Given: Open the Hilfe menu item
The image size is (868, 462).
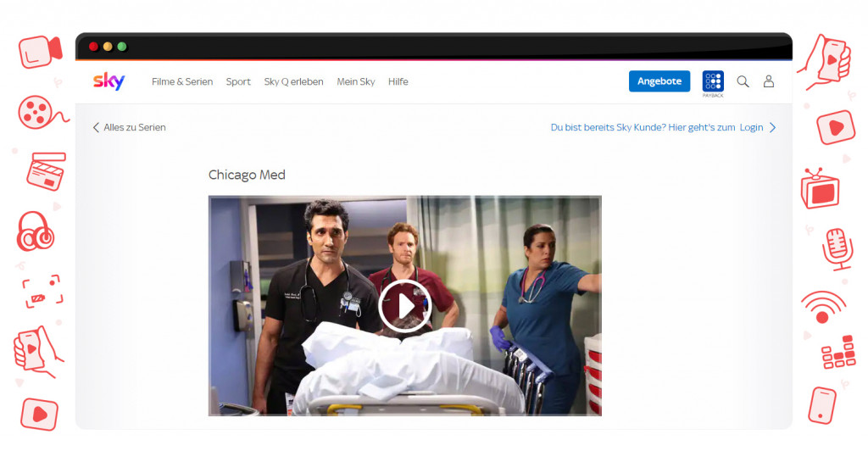Looking at the screenshot, I should tap(398, 81).
